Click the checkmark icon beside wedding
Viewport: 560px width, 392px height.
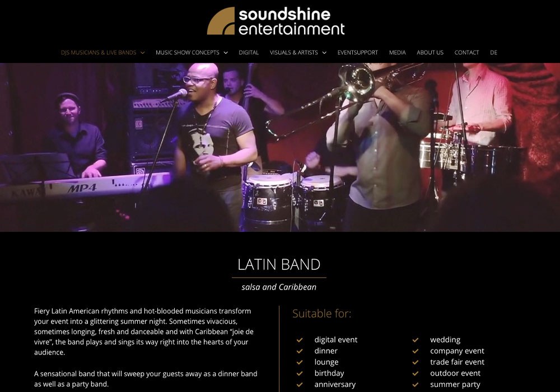pyautogui.click(x=416, y=340)
